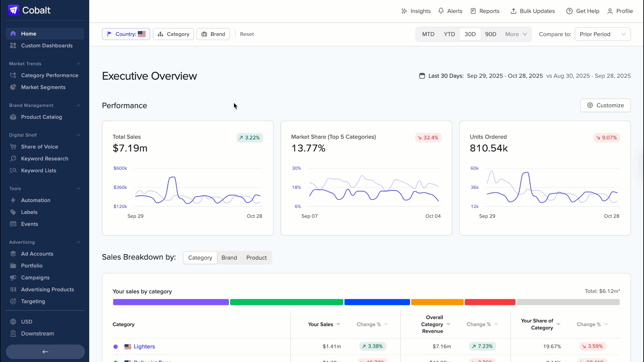The image size is (644, 362).
Task: Open Events calendar
Action: point(45,224)
